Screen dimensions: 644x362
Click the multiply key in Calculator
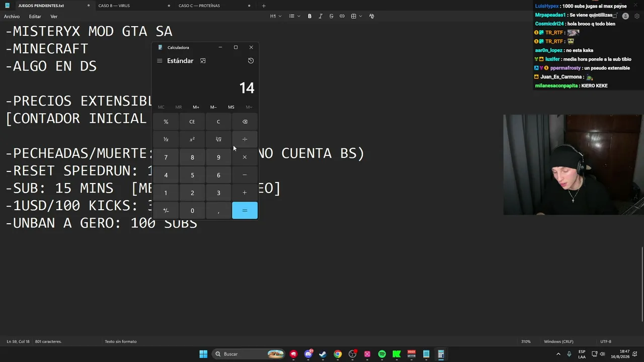tap(245, 157)
